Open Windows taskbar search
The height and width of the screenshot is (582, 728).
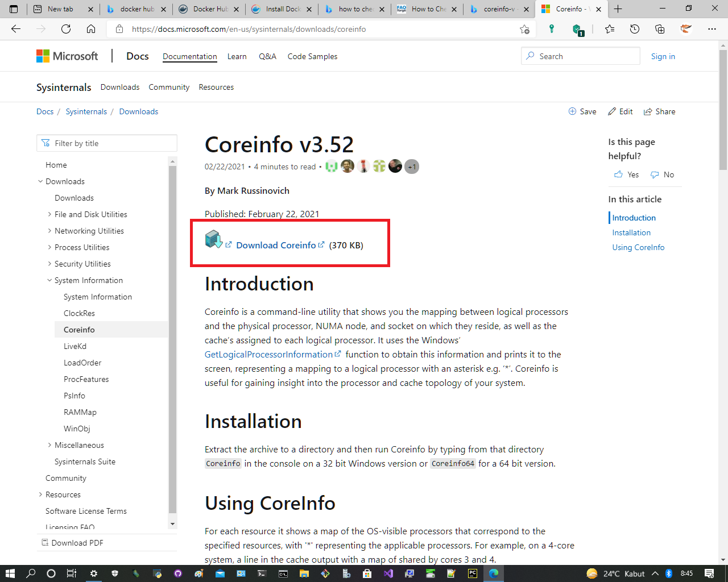[31, 573]
